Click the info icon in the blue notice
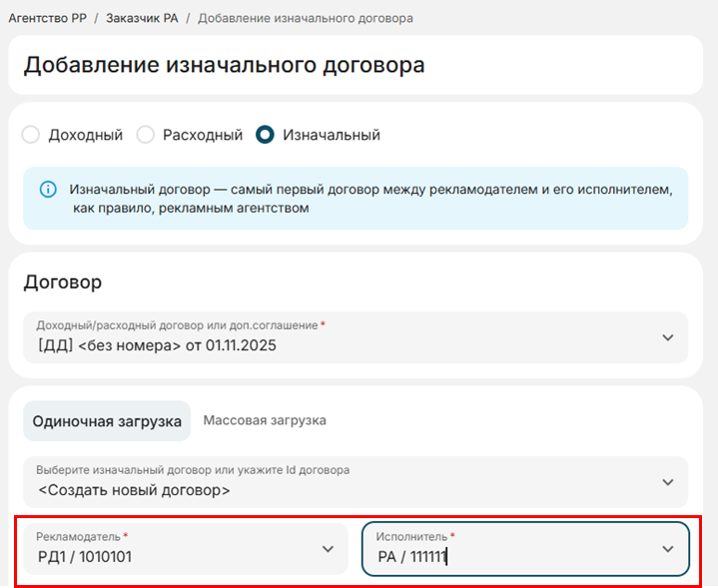 [x=47, y=189]
